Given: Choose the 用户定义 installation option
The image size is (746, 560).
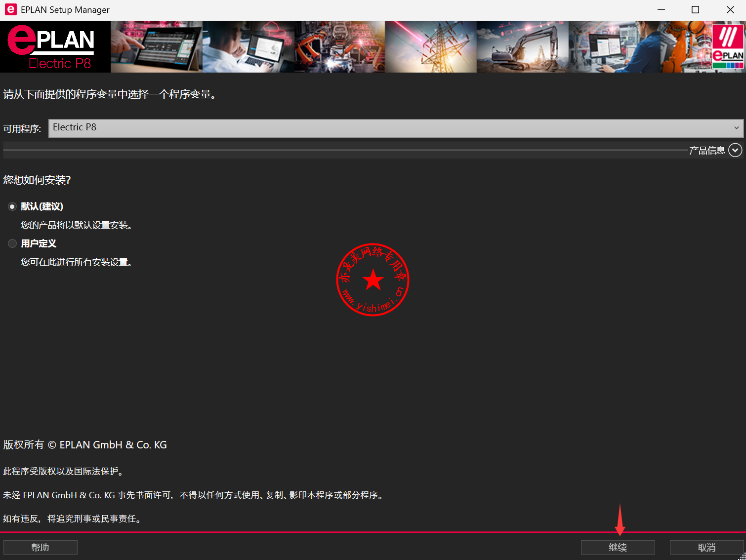Looking at the screenshot, I should coord(12,243).
